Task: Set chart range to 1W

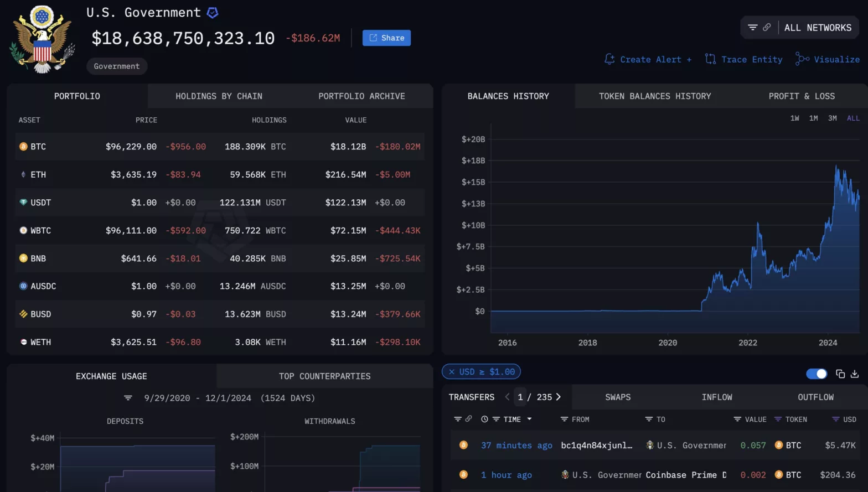Action: tap(794, 118)
